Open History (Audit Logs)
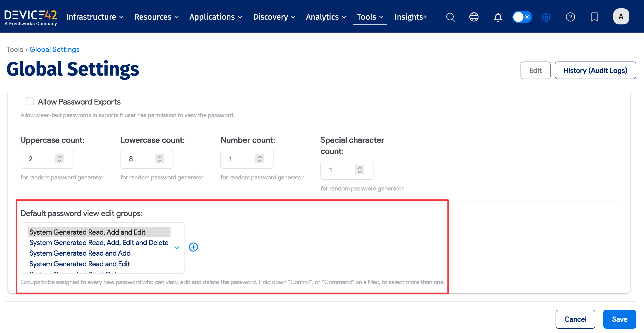Image resolution: width=644 pixels, height=333 pixels. pyautogui.click(x=595, y=70)
